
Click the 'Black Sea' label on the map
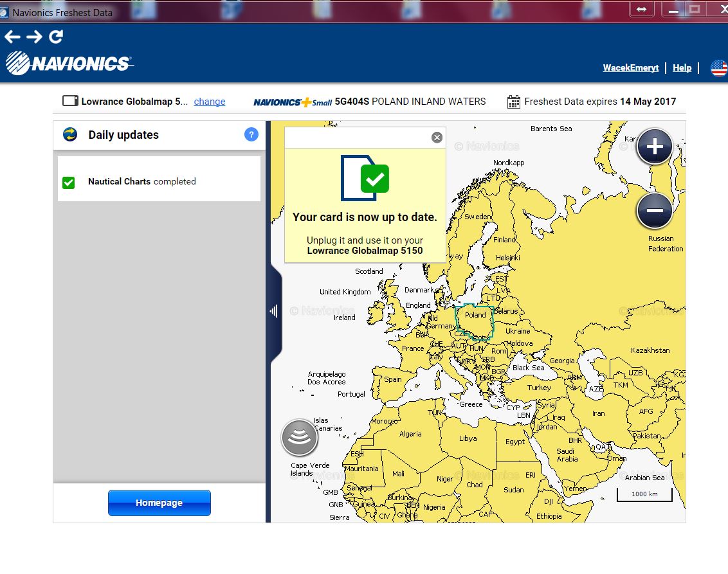(529, 368)
